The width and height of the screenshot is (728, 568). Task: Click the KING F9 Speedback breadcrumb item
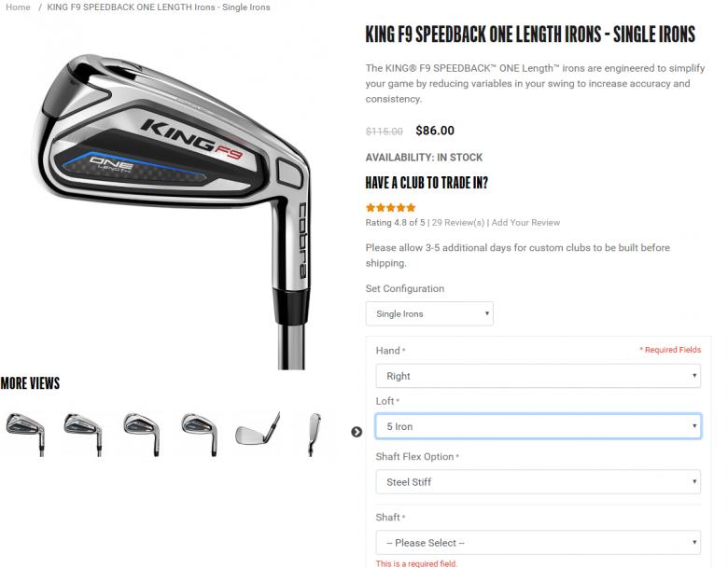pyautogui.click(x=159, y=7)
